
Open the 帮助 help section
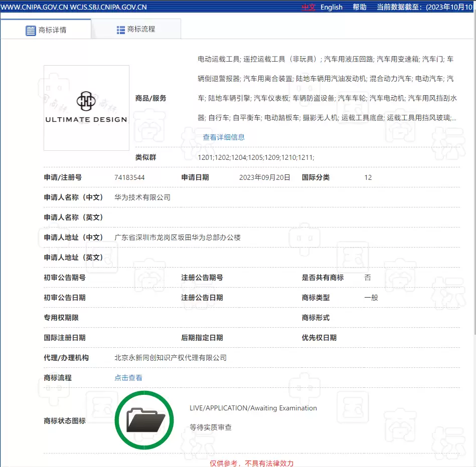360,7
